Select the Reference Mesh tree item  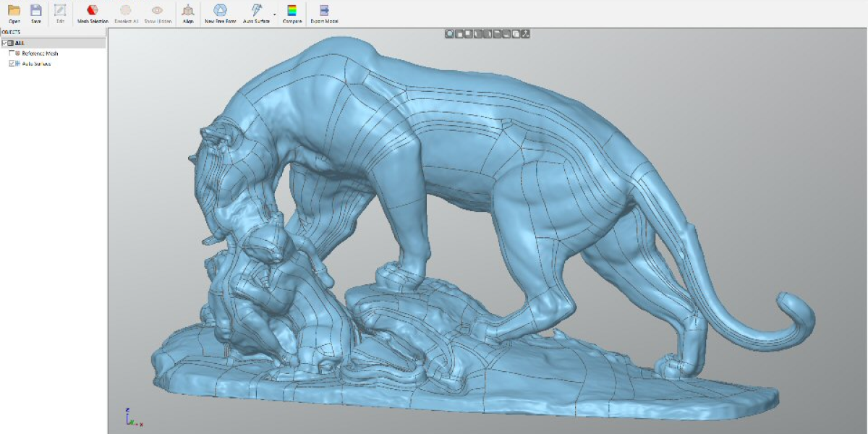point(41,54)
